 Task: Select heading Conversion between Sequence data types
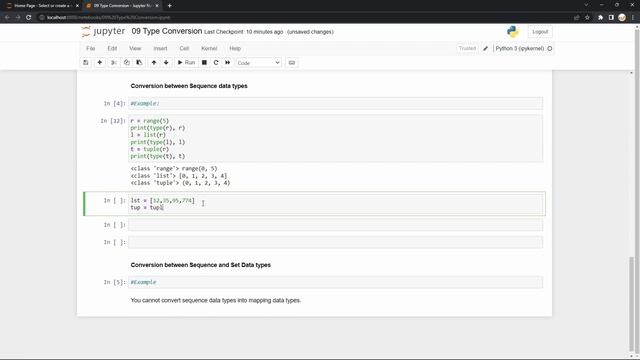point(189,86)
